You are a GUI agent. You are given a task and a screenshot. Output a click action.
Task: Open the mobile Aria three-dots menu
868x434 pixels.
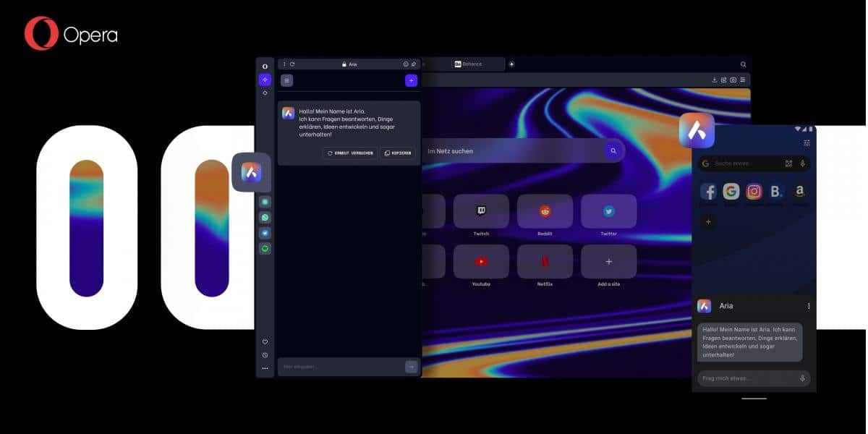pyautogui.click(x=809, y=306)
